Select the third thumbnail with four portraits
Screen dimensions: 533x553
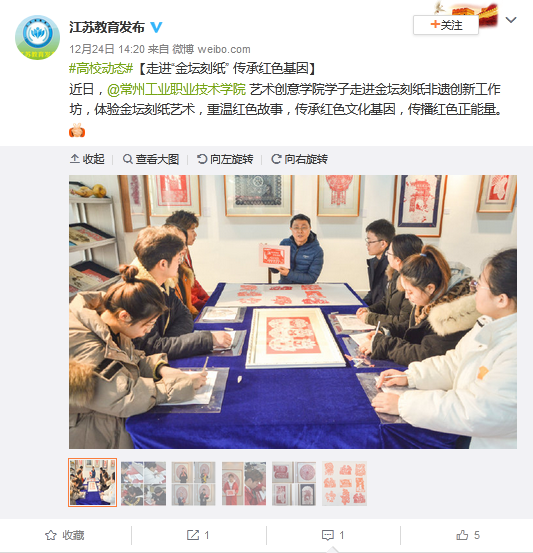[x=193, y=483]
